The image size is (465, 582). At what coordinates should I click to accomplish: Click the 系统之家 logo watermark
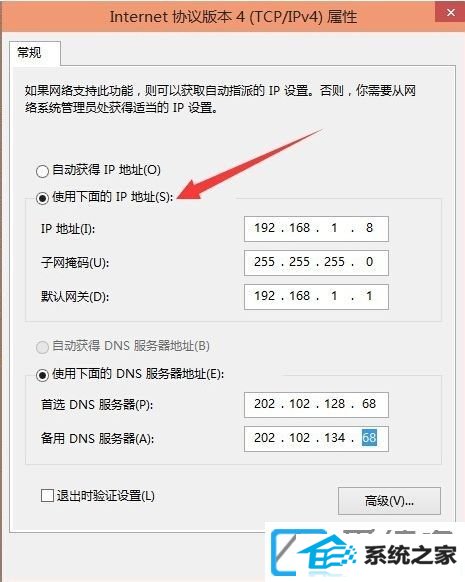[x=366, y=553]
